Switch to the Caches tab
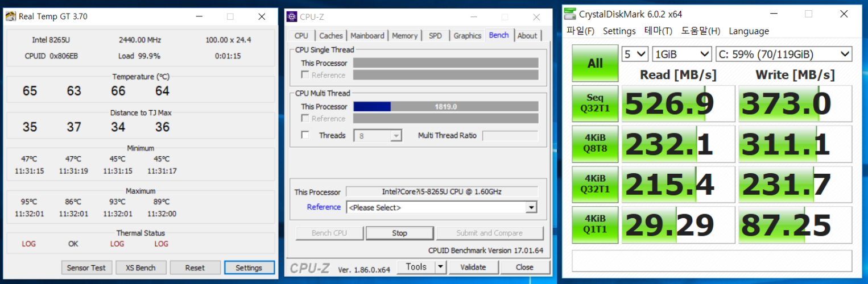 coord(331,35)
